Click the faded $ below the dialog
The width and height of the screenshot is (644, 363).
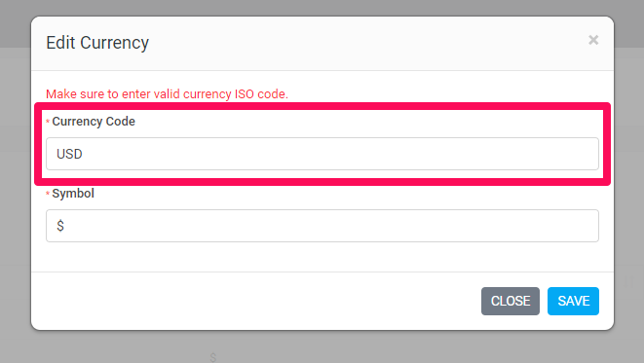point(212,357)
